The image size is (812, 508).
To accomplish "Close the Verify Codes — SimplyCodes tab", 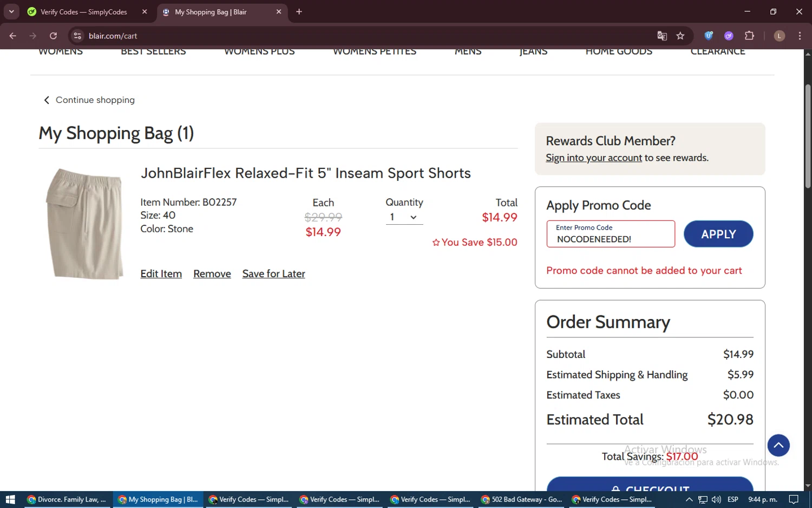I will click(x=145, y=11).
